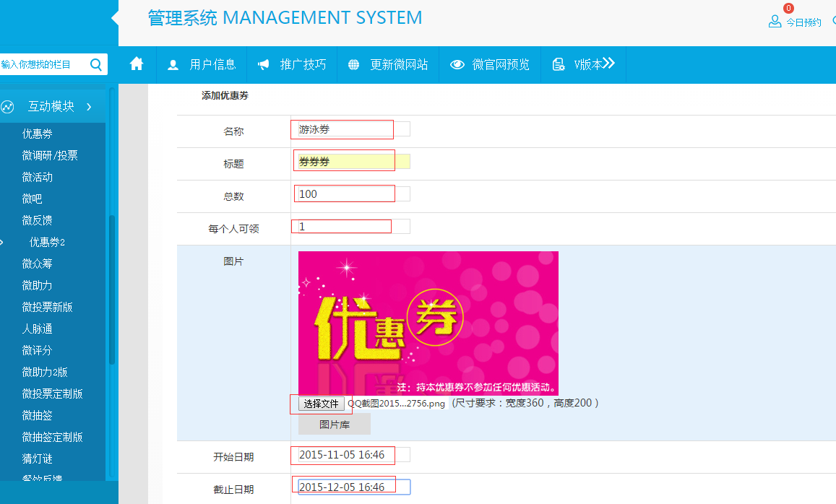Open the 微投票新版 sidebar item

point(47,307)
